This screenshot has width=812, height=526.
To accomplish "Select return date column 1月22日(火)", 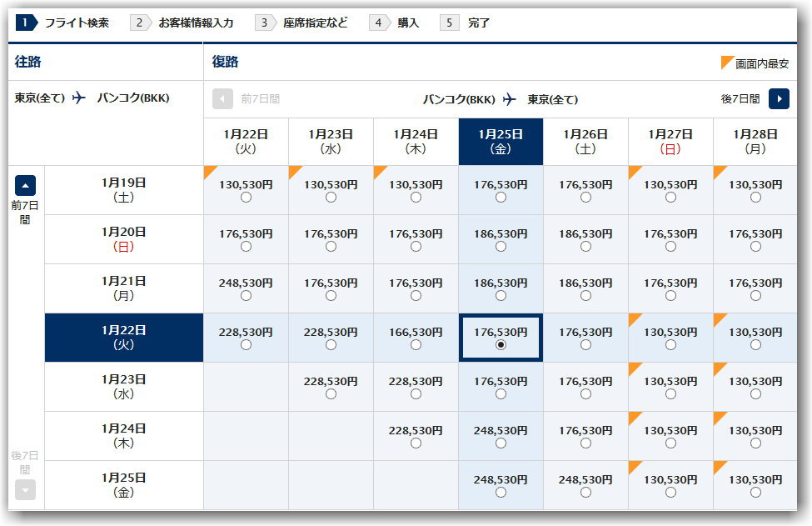I will 246,142.
